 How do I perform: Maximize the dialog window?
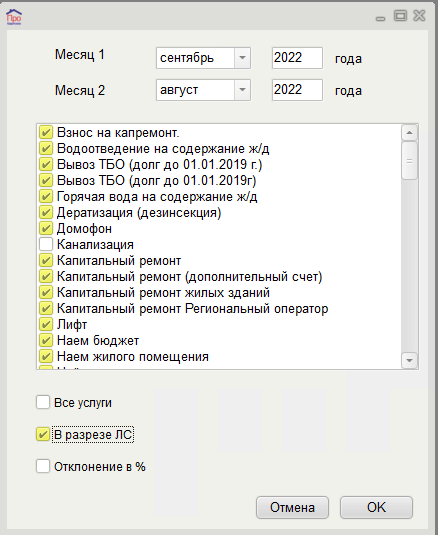400,16
